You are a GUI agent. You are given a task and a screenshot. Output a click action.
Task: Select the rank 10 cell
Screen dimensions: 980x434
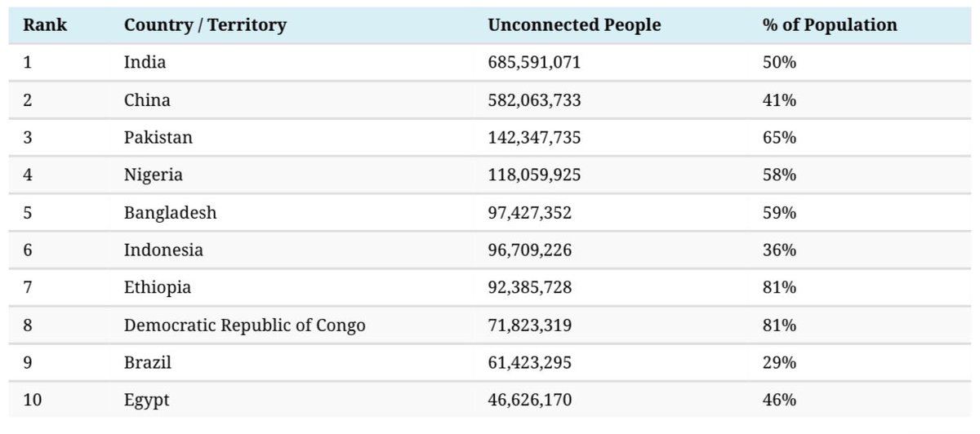click(32, 401)
